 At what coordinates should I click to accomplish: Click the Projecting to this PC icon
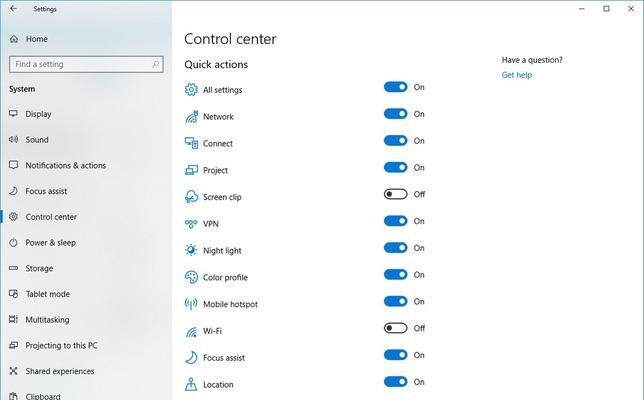click(x=14, y=345)
